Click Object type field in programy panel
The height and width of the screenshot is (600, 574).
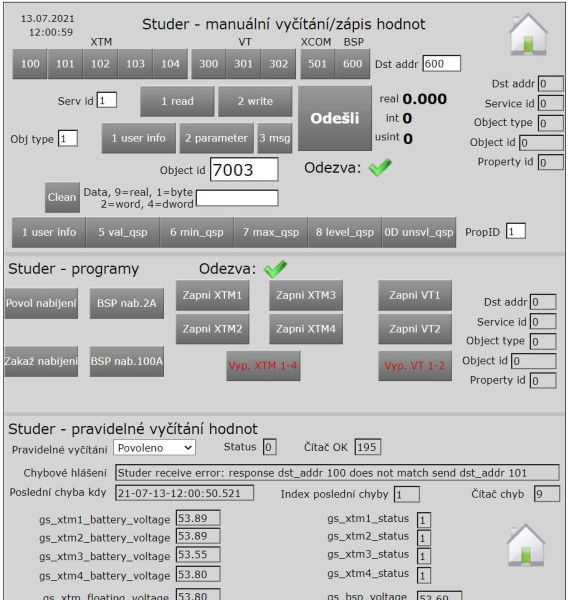[x=543, y=341]
